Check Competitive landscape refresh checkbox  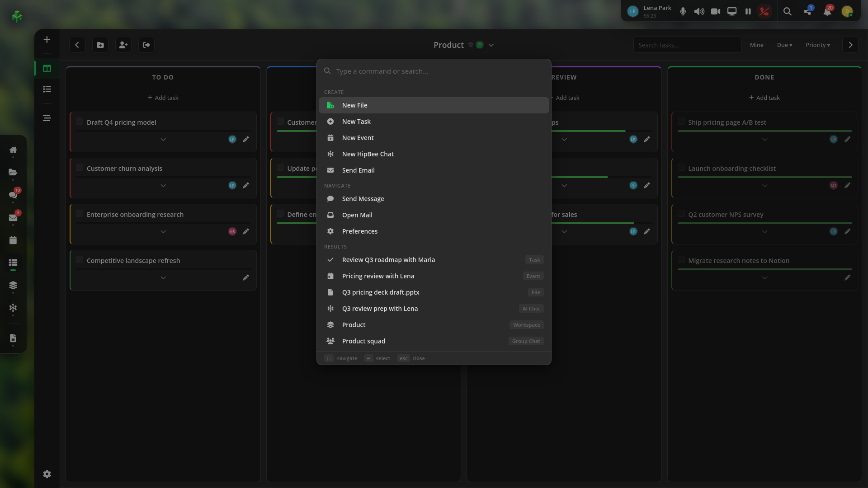click(x=80, y=260)
